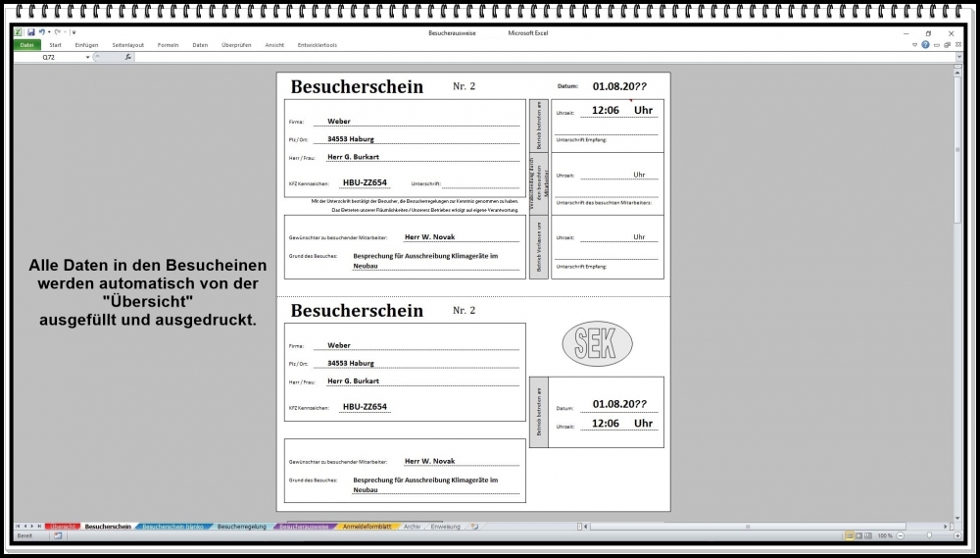
Task: Switch to Besucherregelung sheet tab
Action: [241, 527]
